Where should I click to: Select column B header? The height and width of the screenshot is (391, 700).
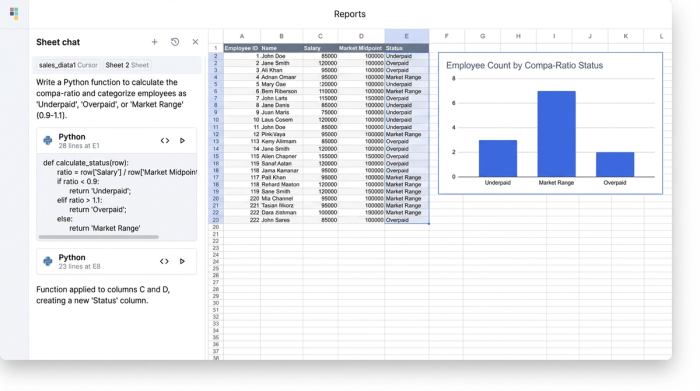click(x=281, y=36)
